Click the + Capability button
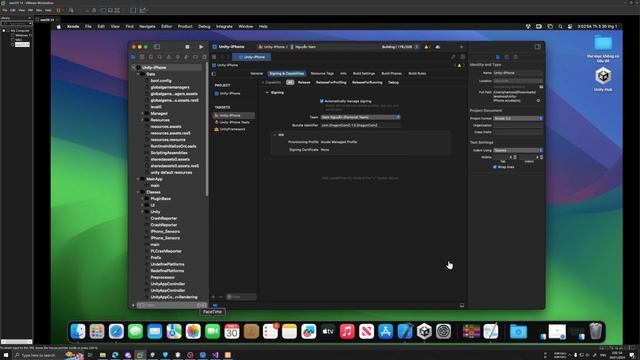Screen dimensions: 640x360 tap(271, 82)
